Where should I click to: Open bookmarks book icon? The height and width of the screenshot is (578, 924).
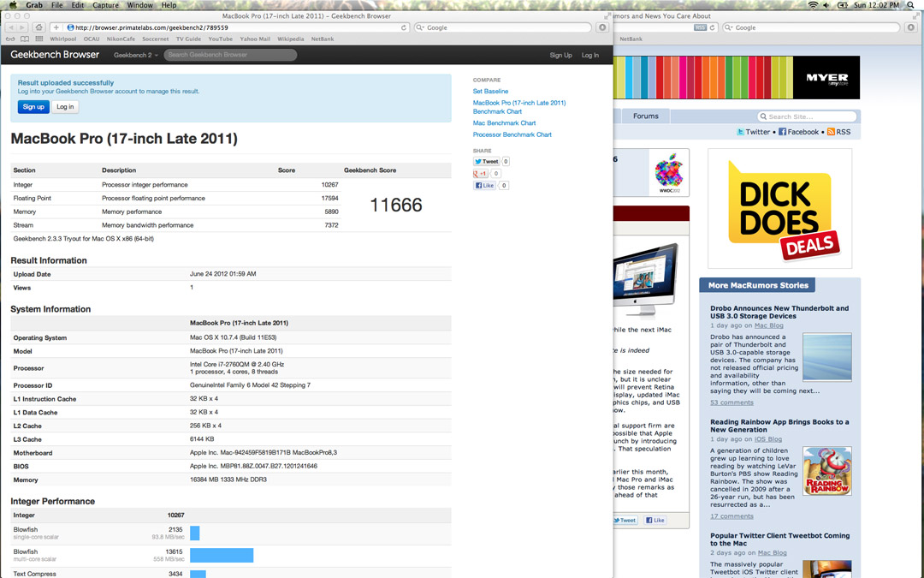pos(25,39)
